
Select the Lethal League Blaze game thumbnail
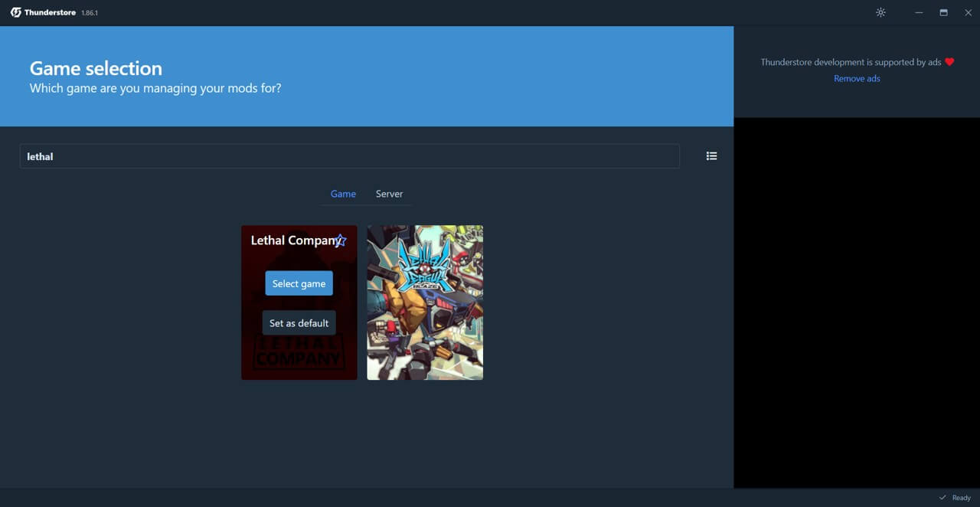point(425,303)
